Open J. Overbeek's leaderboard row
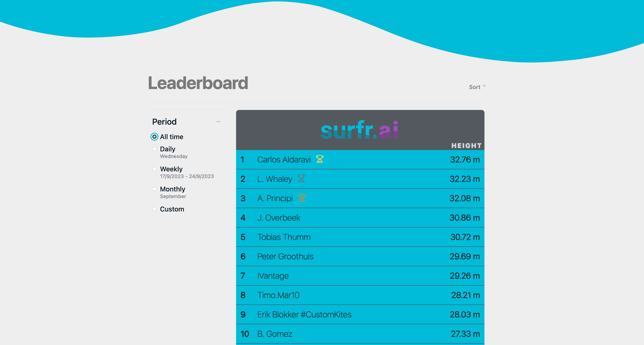Screen dimensions: 644x345 click(279, 218)
